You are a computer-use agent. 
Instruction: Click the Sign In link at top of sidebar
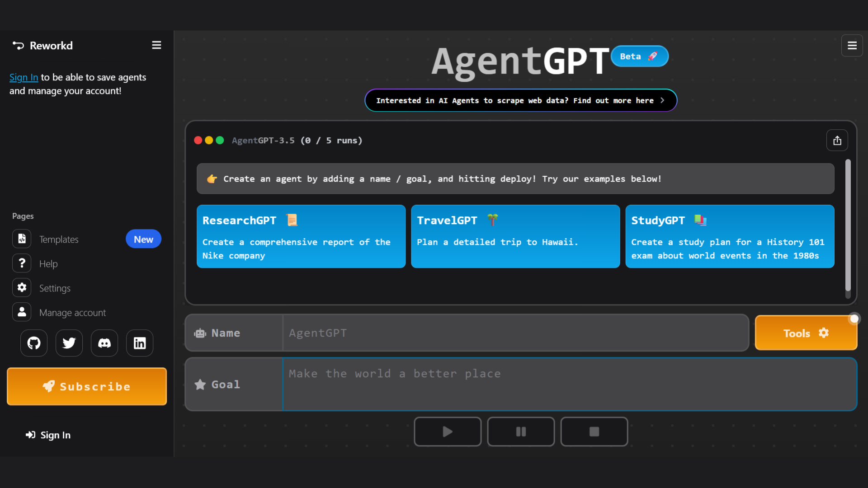[24, 77]
